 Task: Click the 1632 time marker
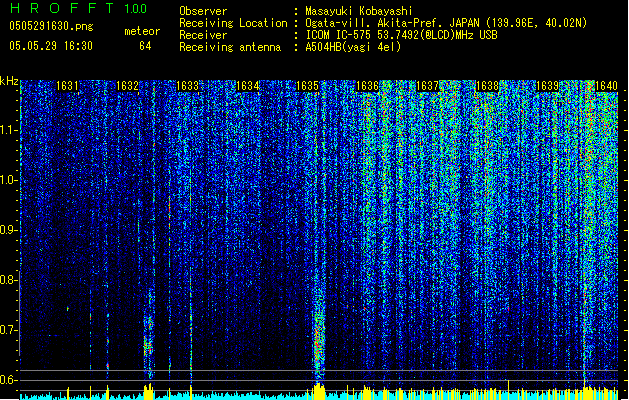127,86
